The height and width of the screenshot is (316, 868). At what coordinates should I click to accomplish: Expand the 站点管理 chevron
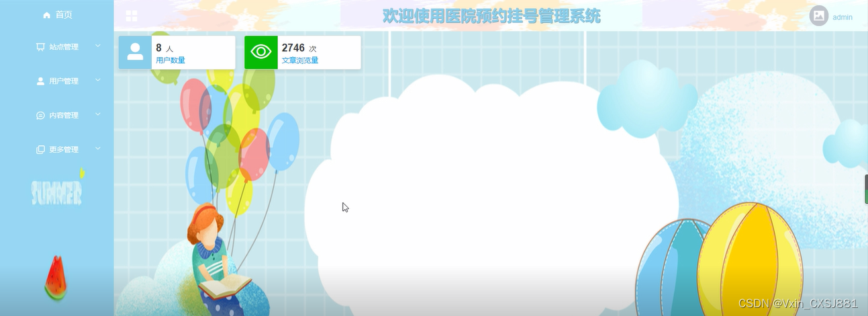(x=98, y=46)
